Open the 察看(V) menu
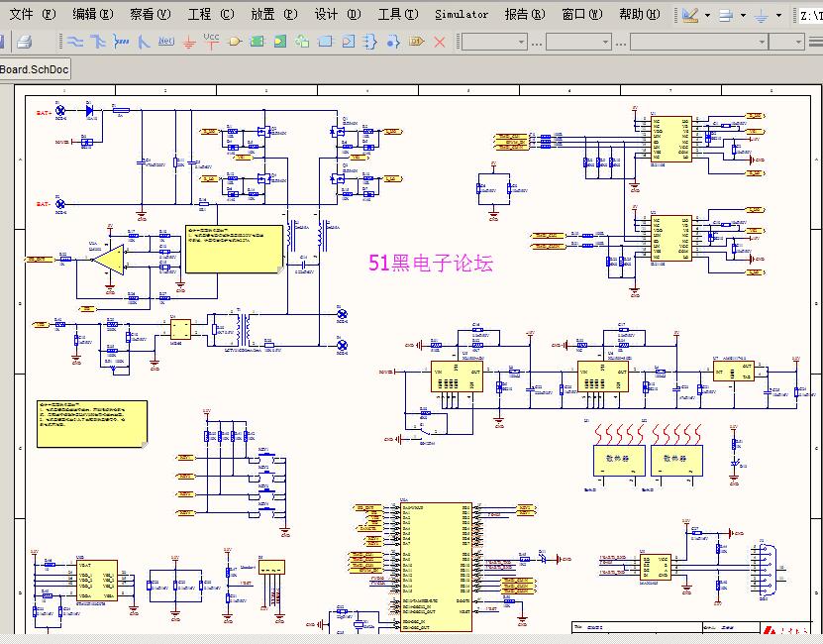 (151, 14)
